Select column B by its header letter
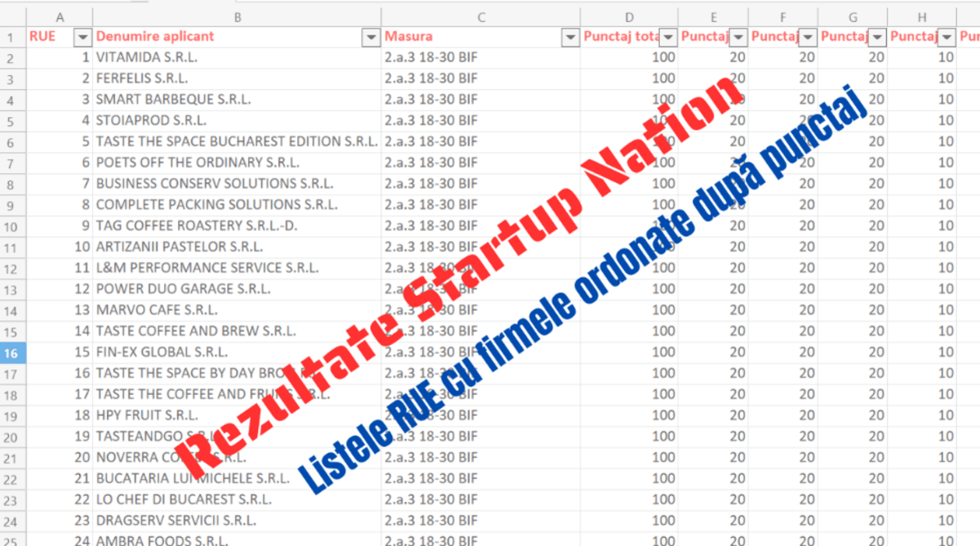Image resolution: width=980 pixels, height=546 pixels. [x=238, y=17]
